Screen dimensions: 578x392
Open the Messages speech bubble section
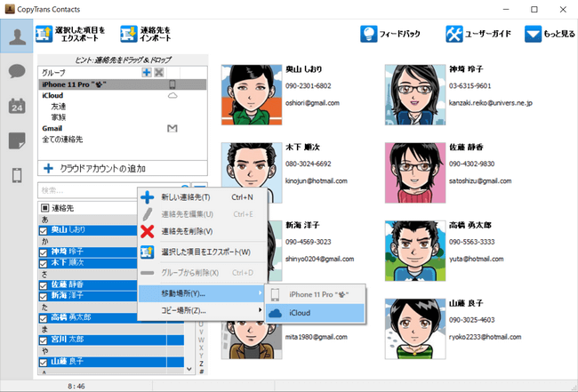(17, 71)
